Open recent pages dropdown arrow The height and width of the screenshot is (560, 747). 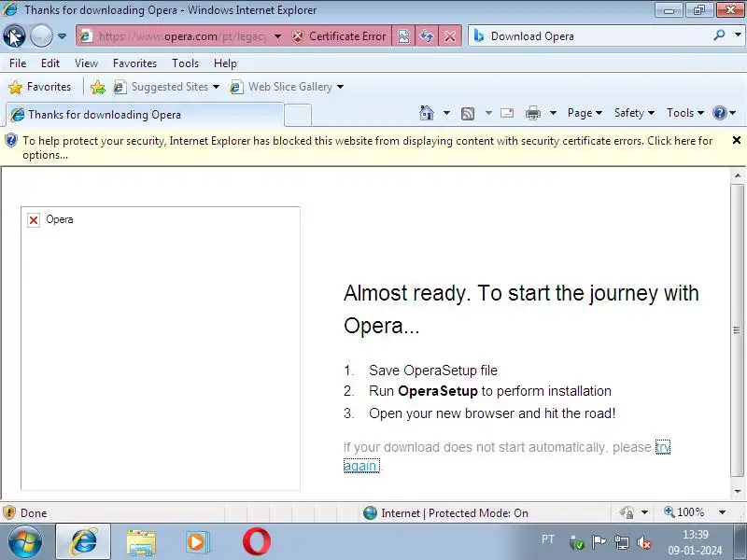click(x=62, y=35)
